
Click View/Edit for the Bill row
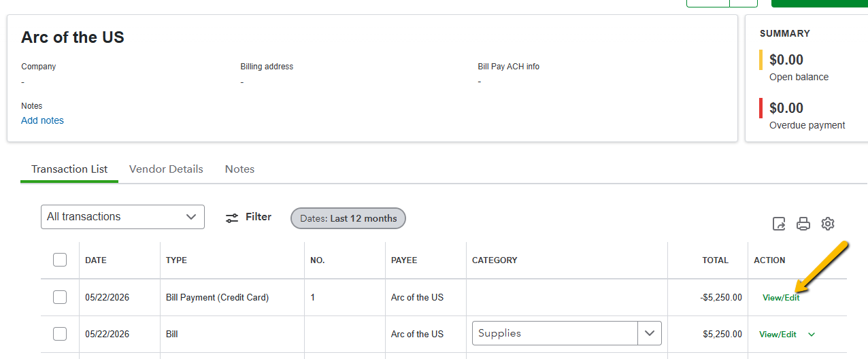click(778, 335)
